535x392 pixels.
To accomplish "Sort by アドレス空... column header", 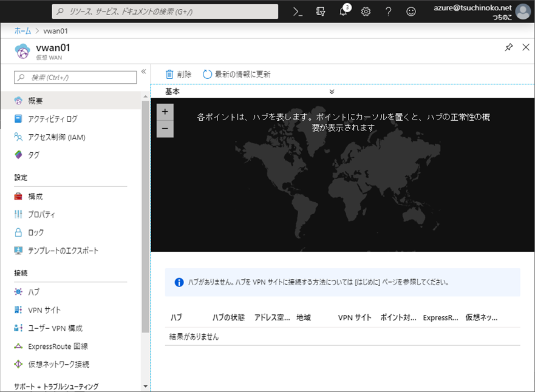I will [272, 317].
